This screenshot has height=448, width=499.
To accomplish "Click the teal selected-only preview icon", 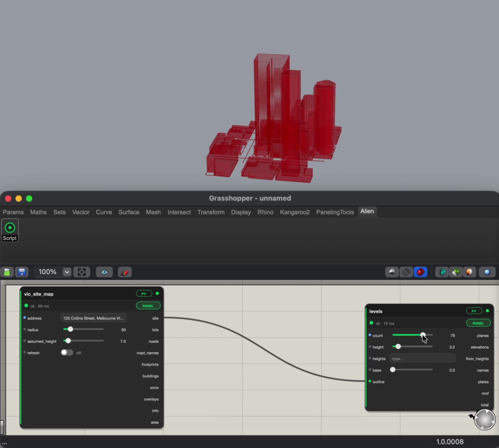I will pos(442,272).
